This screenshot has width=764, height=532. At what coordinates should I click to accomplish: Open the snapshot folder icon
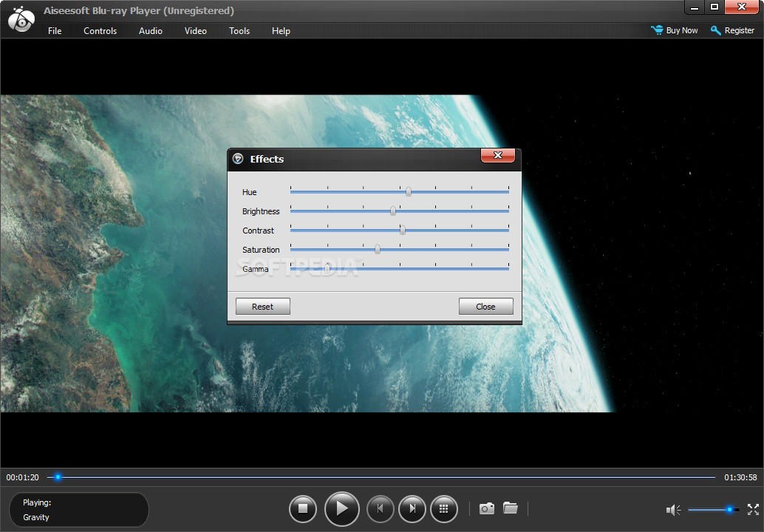tap(510, 508)
